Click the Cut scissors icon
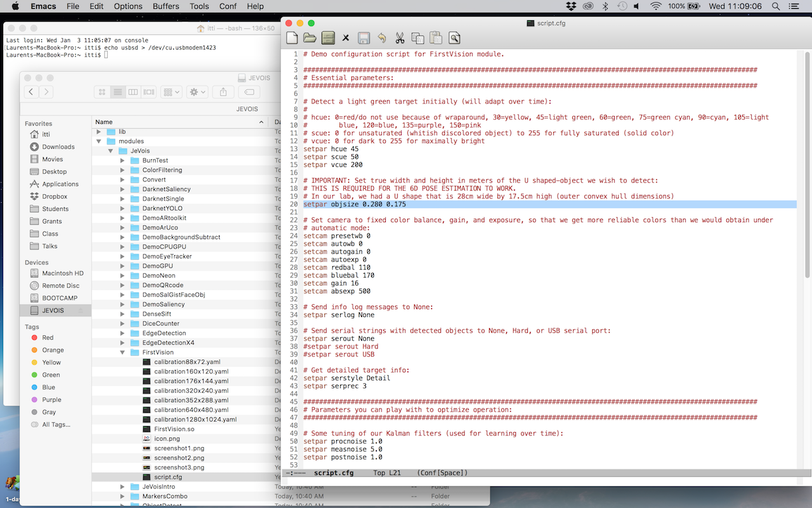The width and height of the screenshot is (812, 508). (x=400, y=38)
